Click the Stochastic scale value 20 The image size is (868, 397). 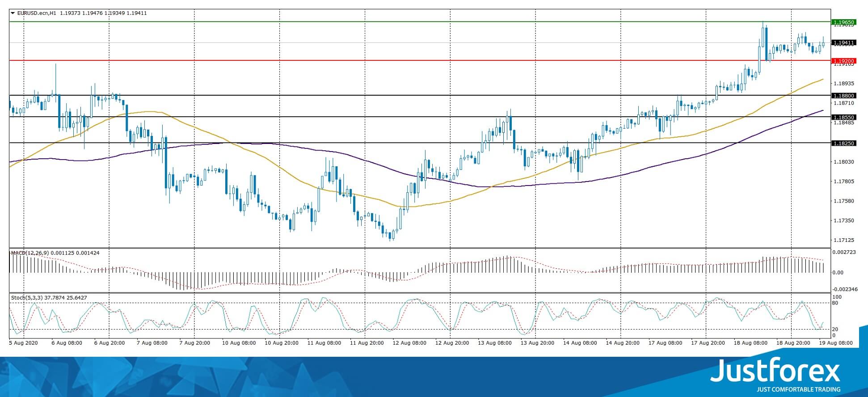(x=836, y=329)
